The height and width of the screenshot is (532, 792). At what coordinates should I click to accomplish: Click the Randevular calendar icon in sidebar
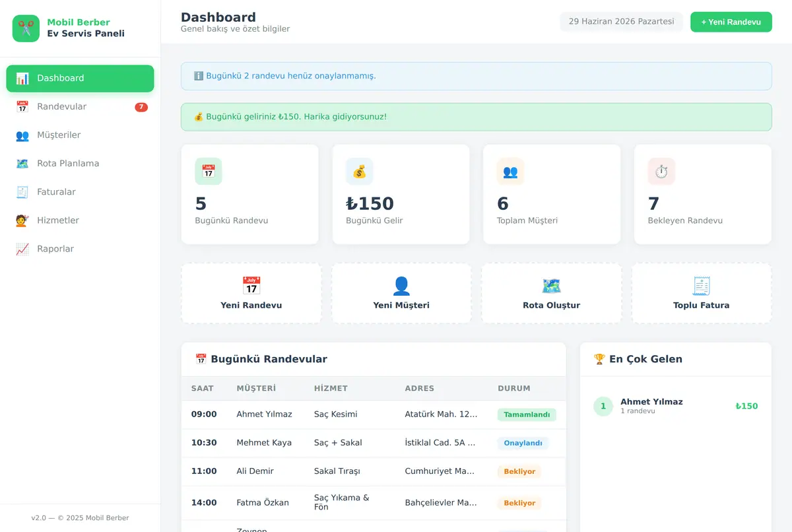point(22,107)
